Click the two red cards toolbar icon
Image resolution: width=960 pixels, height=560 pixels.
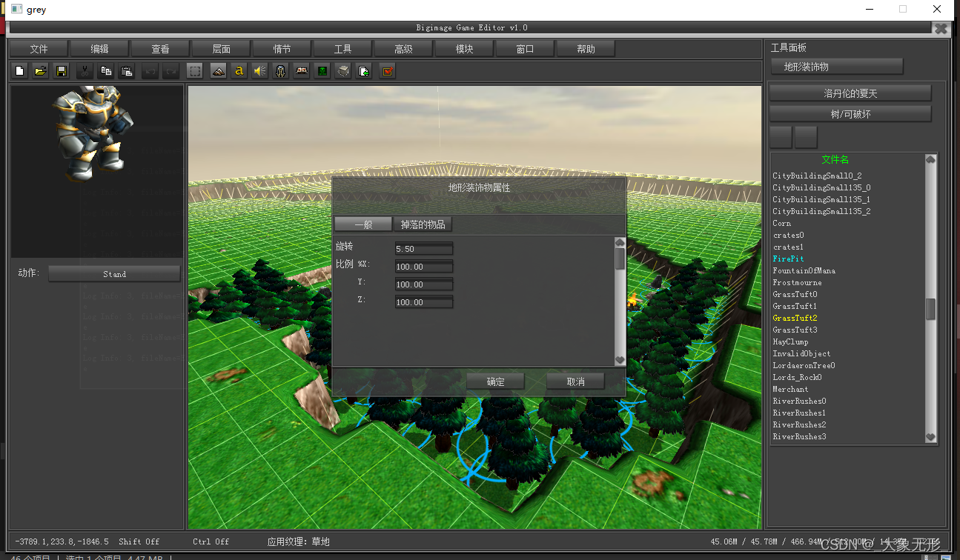pos(302,71)
